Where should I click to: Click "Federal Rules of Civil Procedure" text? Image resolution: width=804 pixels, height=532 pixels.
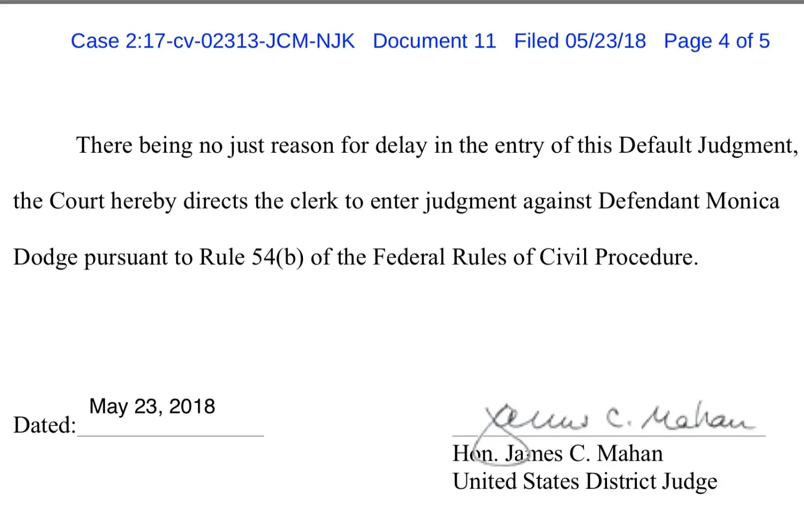point(535,257)
